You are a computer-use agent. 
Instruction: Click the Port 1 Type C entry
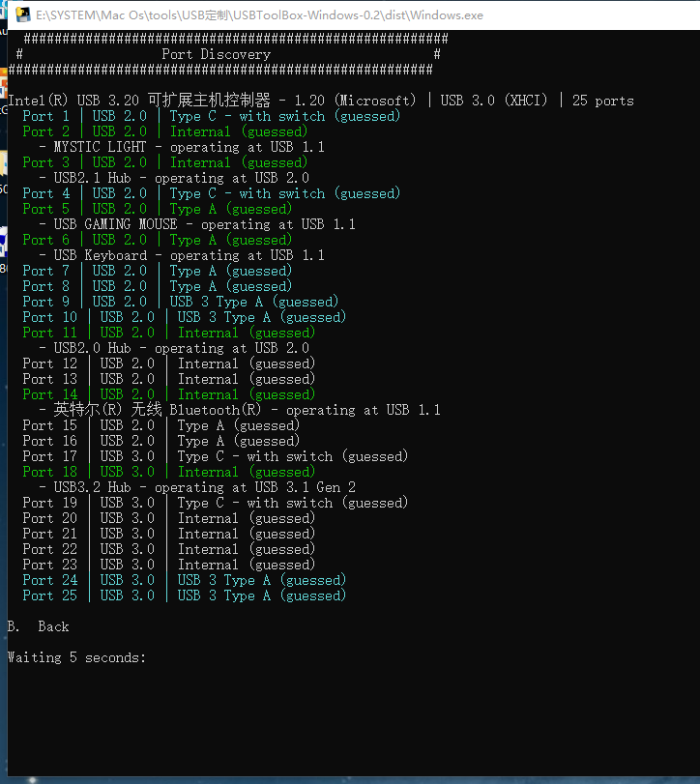point(211,116)
